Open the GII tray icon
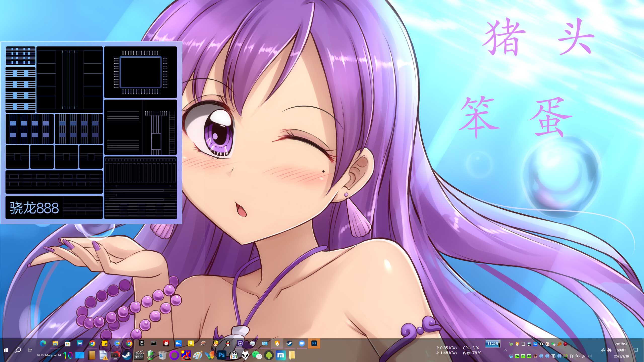Image resolution: width=644 pixels, height=362 pixels. click(535, 356)
